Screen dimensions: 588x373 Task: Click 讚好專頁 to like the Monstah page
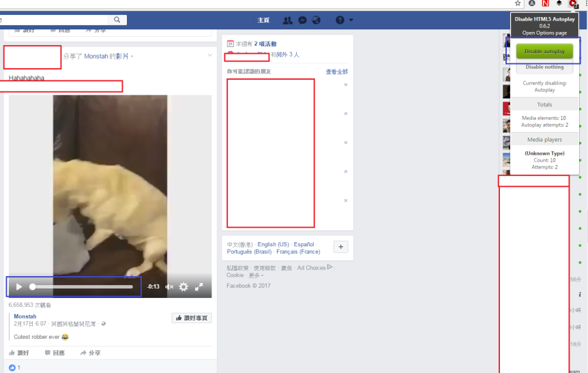pyautogui.click(x=191, y=318)
